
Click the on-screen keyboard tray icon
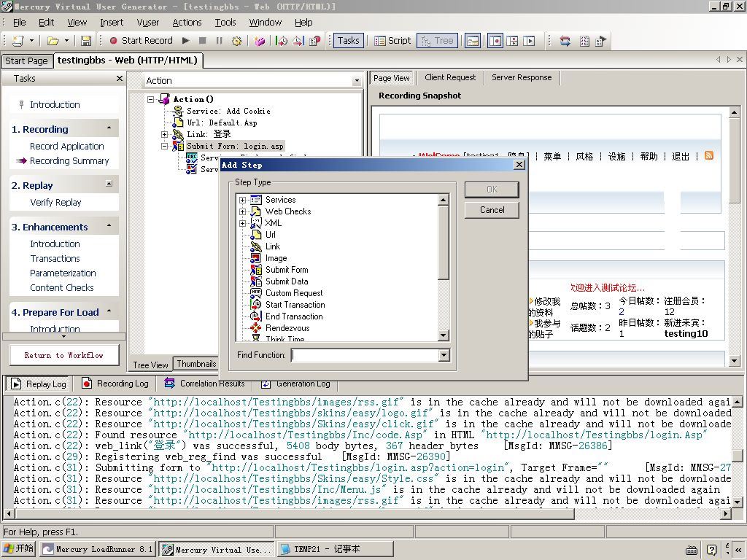coord(692,550)
